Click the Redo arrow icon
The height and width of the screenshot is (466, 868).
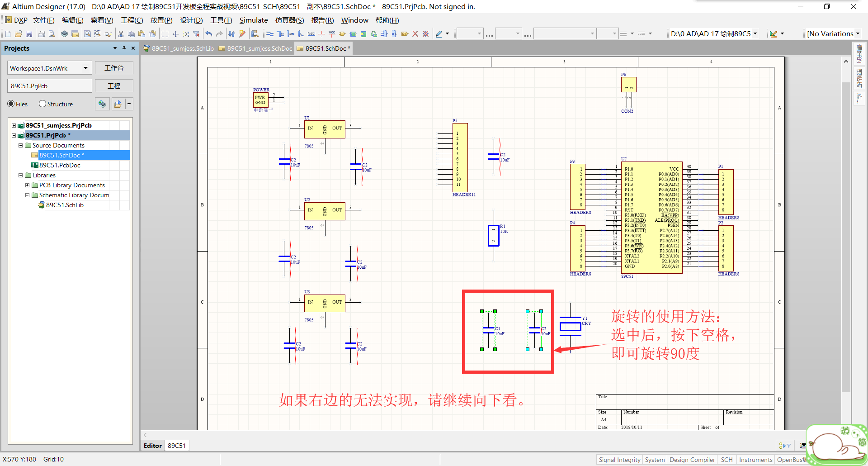pyautogui.click(x=219, y=34)
